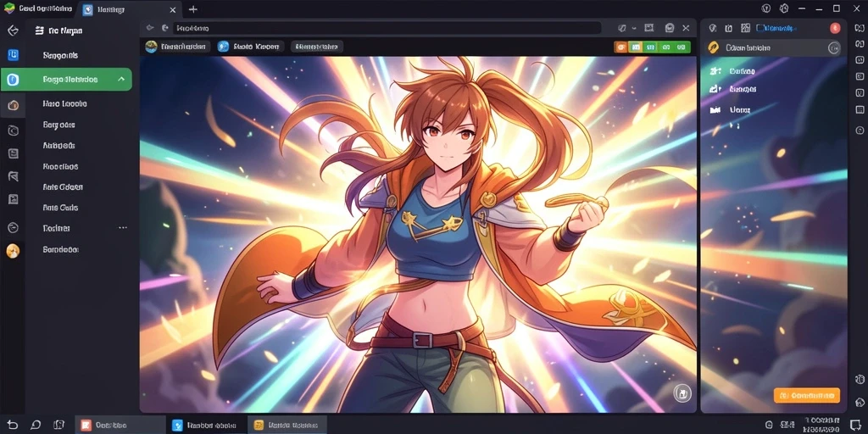The width and height of the screenshot is (868, 434).
Task: Click the back arrow at top of left sidebar
Action: point(13,31)
